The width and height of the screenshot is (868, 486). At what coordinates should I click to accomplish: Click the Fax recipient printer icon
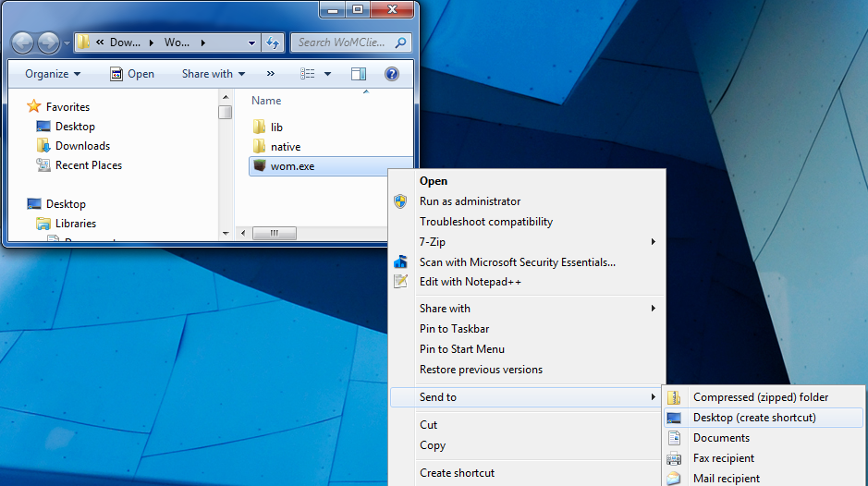(x=674, y=458)
